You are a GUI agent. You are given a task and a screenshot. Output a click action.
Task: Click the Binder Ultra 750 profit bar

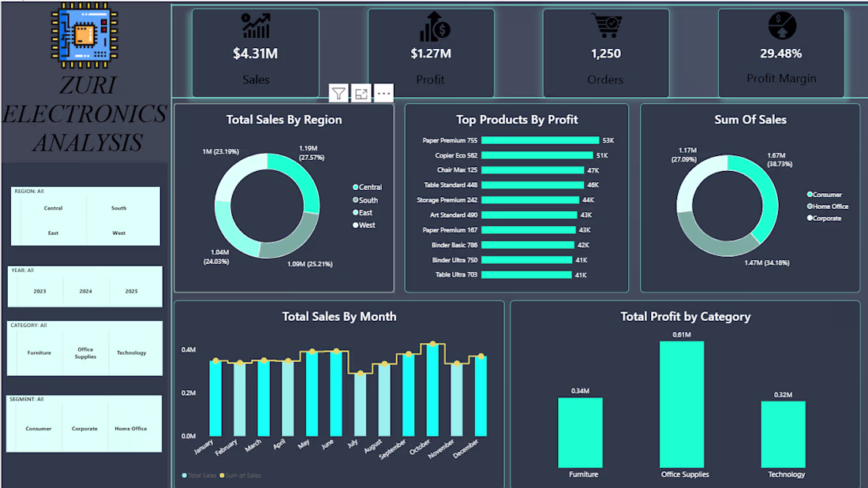point(526,259)
